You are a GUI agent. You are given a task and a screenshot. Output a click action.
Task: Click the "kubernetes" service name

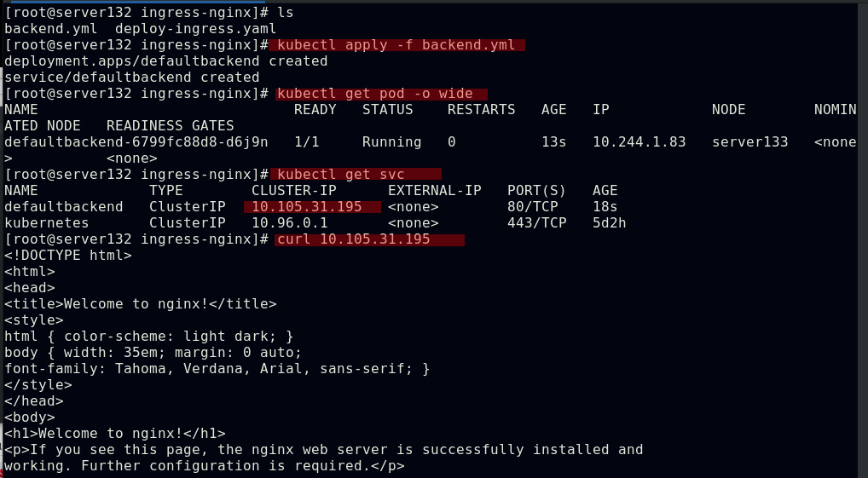click(46, 223)
